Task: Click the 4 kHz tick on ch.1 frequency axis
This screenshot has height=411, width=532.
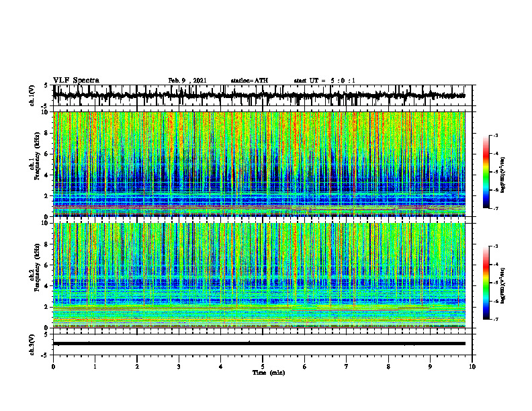Action: pos(48,175)
